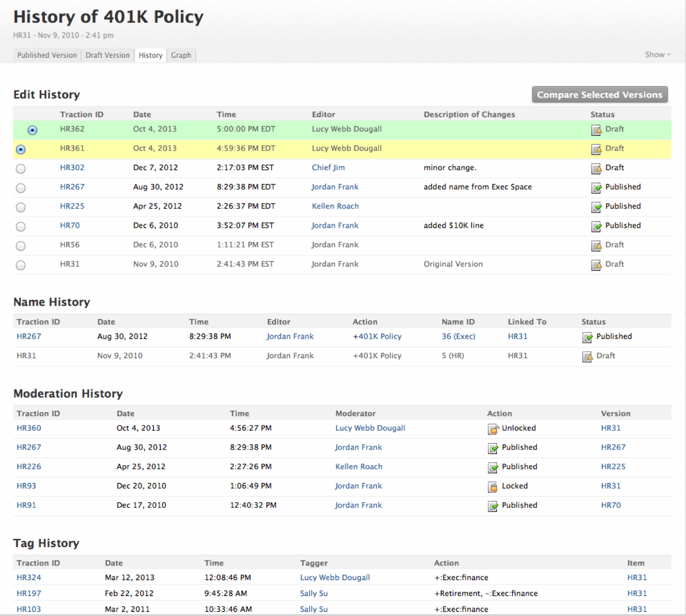Expand the Show dropdown menu

click(657, 54)
